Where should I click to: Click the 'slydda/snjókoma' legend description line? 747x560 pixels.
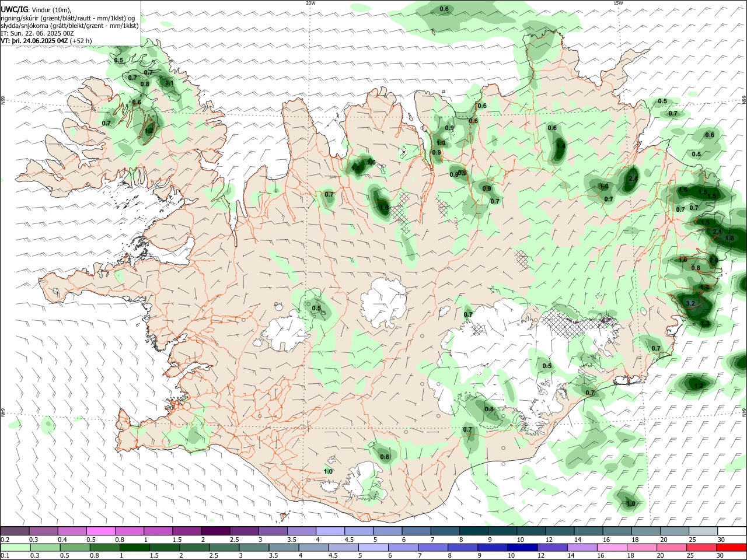click(69, 26)
